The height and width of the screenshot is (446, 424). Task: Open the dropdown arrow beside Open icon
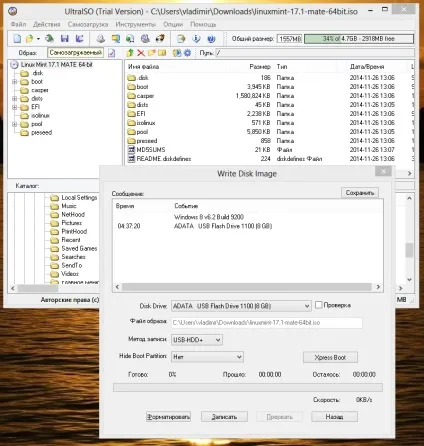38,39
